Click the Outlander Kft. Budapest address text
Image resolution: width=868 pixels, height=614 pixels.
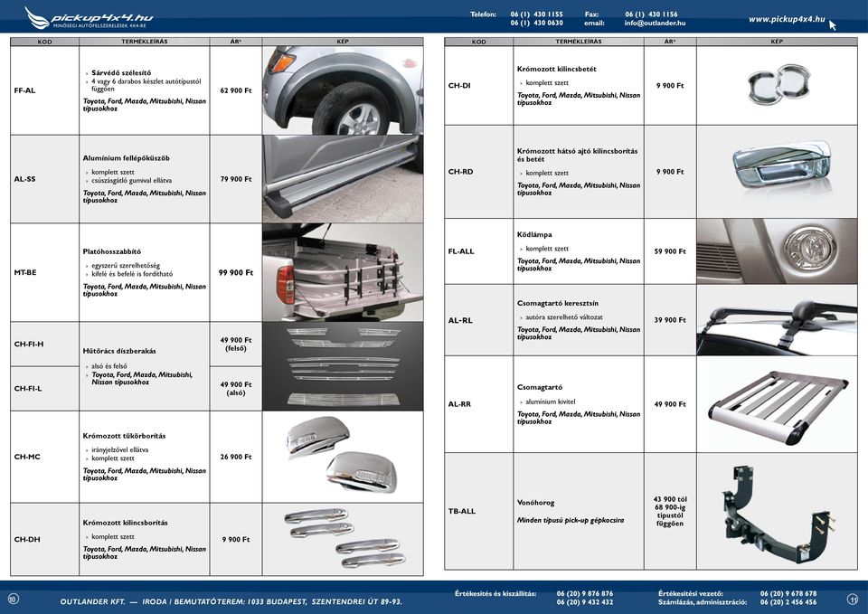coord(231,602)
